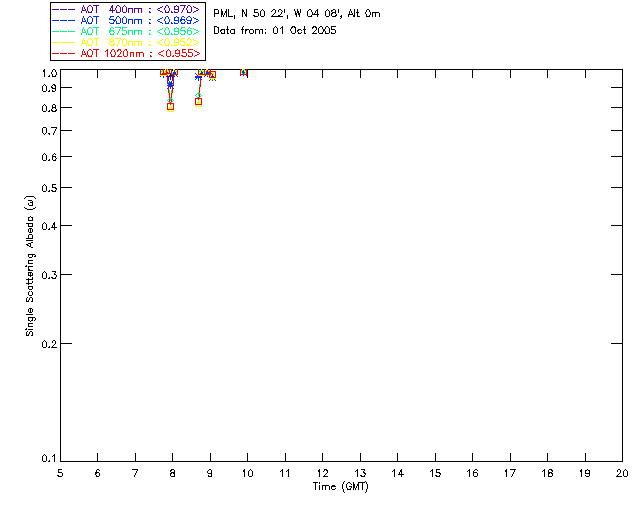The height and width of the screenshot is (512, 640).
Task: Click the hour 14 label on the time axis
Action: pos(398,473)
